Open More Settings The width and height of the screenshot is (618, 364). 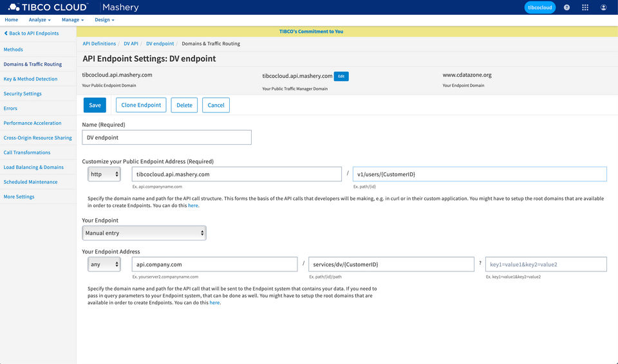tap(19, 197)
